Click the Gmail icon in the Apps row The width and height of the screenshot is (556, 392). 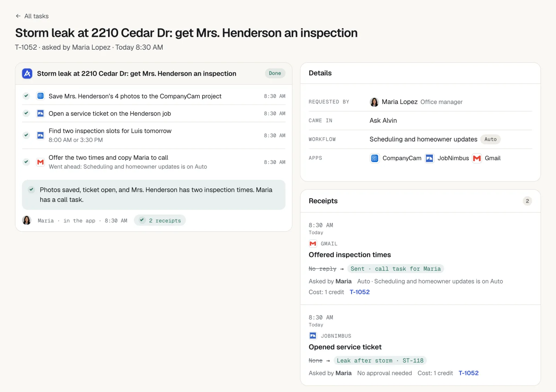477,158
